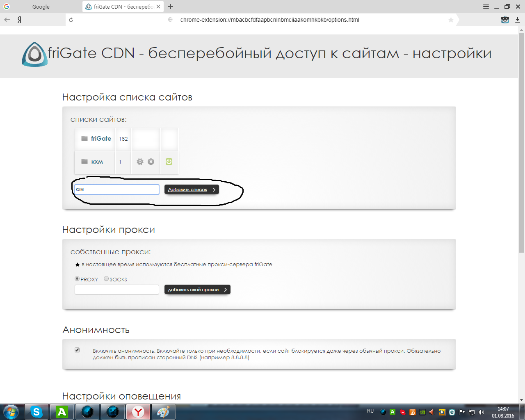Click the globe icon in the address bar

[170, 20]
